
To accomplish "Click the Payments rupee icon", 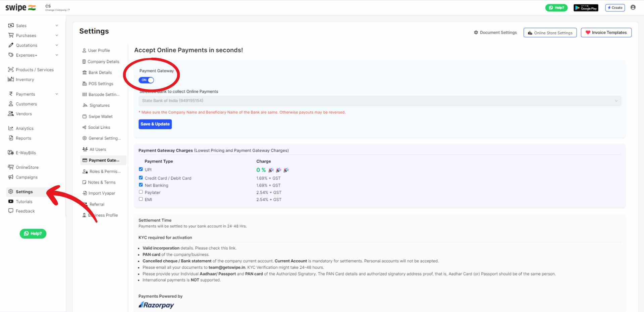I will pos(11,94).
